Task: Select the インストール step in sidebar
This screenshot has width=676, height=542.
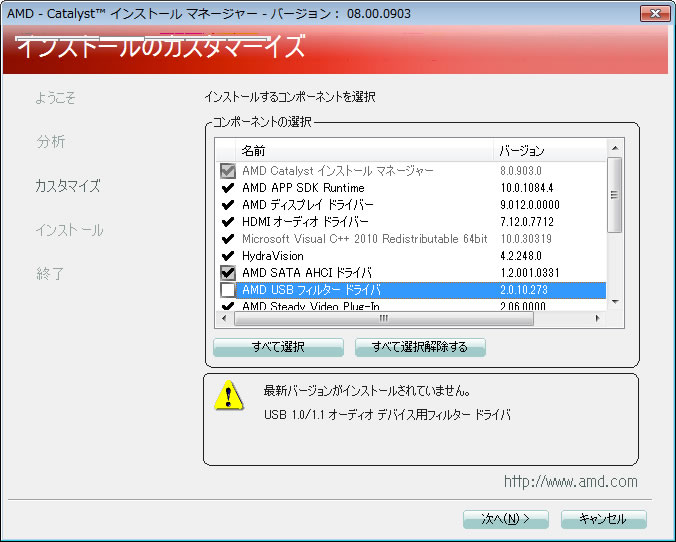Action: [x=69, y=230]
